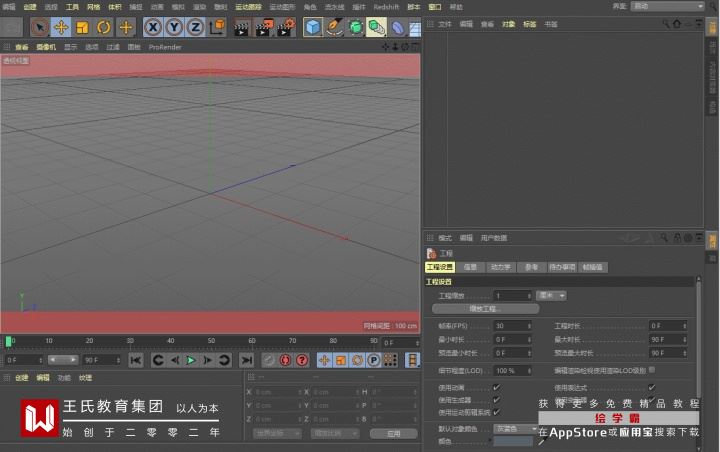Open the coordinate mode dropdown below Z position
This screenshot has width=720, height=452.
tap(277, 433)
